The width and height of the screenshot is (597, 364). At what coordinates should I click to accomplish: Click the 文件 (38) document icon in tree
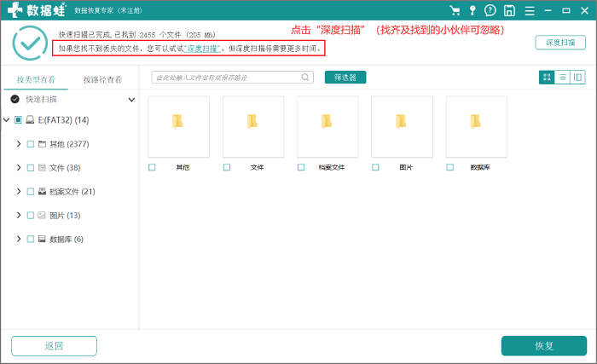coord(42,168)
